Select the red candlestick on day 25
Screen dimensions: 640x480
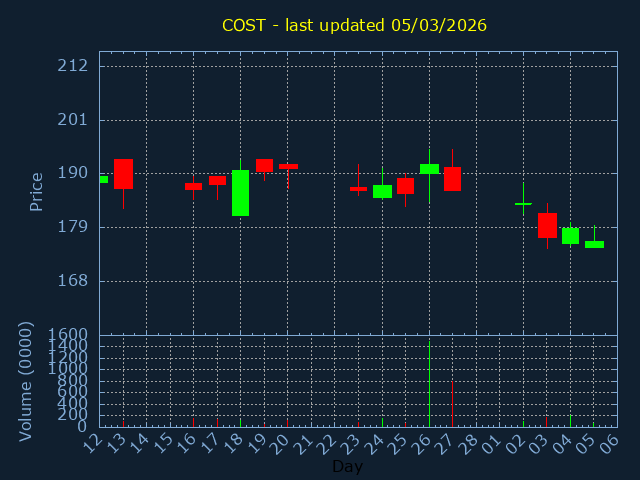click(405, 186)
